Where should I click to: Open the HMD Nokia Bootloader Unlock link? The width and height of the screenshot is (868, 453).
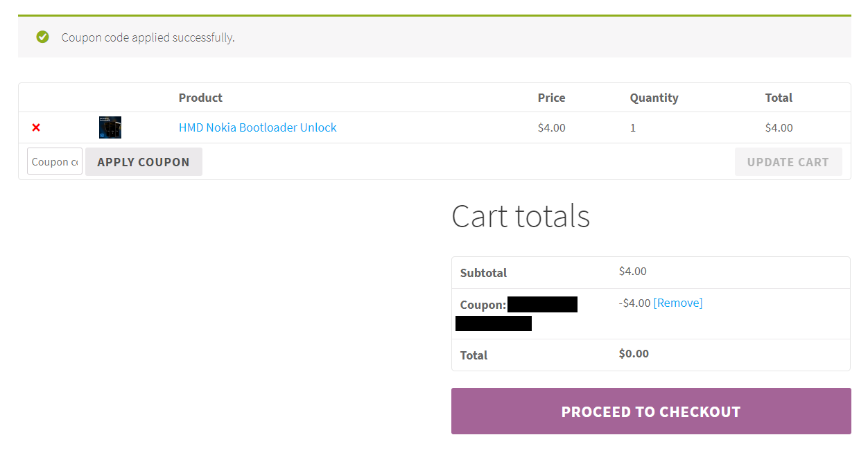258,127
